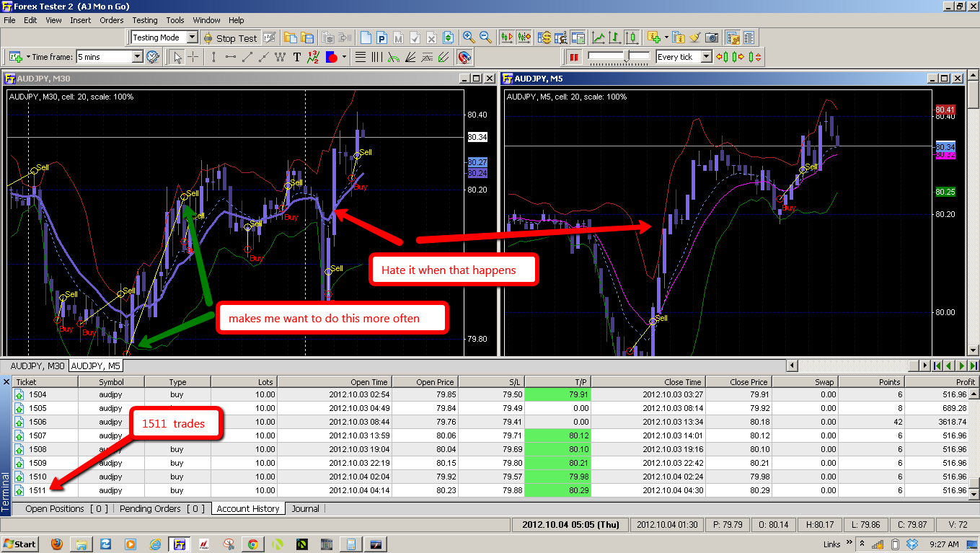
Task: Toggle the magnet snap tool
Action: tap(464, 56)
